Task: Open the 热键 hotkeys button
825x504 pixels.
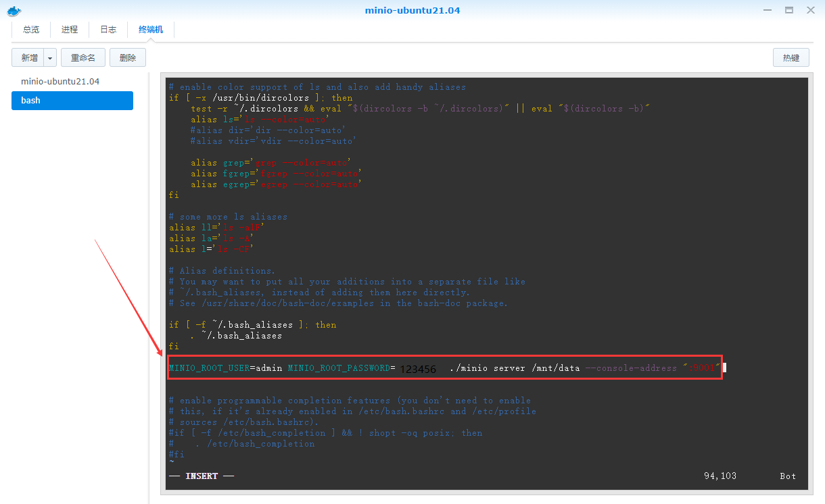Action: [x=791, y=58]
